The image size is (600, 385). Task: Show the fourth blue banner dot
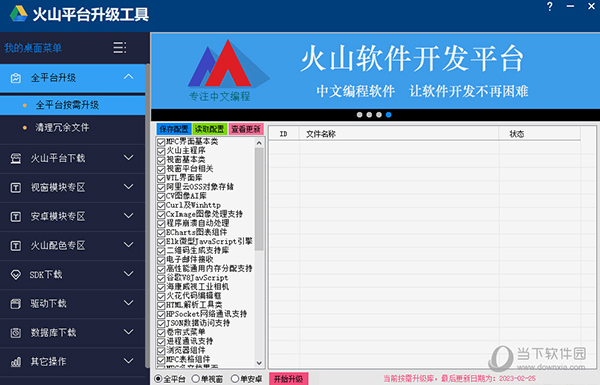[x=389, y=115]
